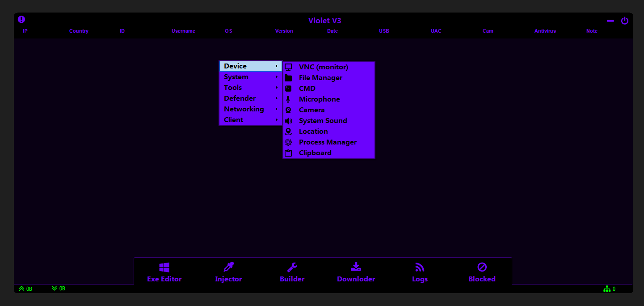
Task: Click the VNC monitor icon in submenu
Action: click(x=288, y=67)
